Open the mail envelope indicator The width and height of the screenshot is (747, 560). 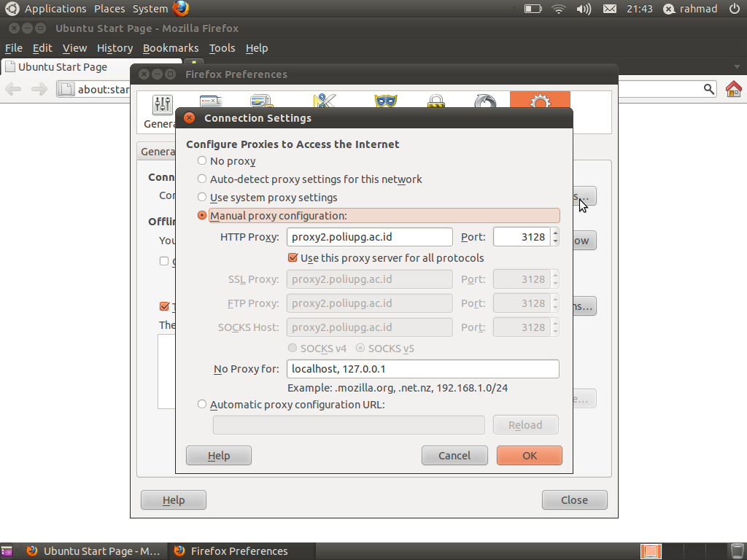[610, 9]
